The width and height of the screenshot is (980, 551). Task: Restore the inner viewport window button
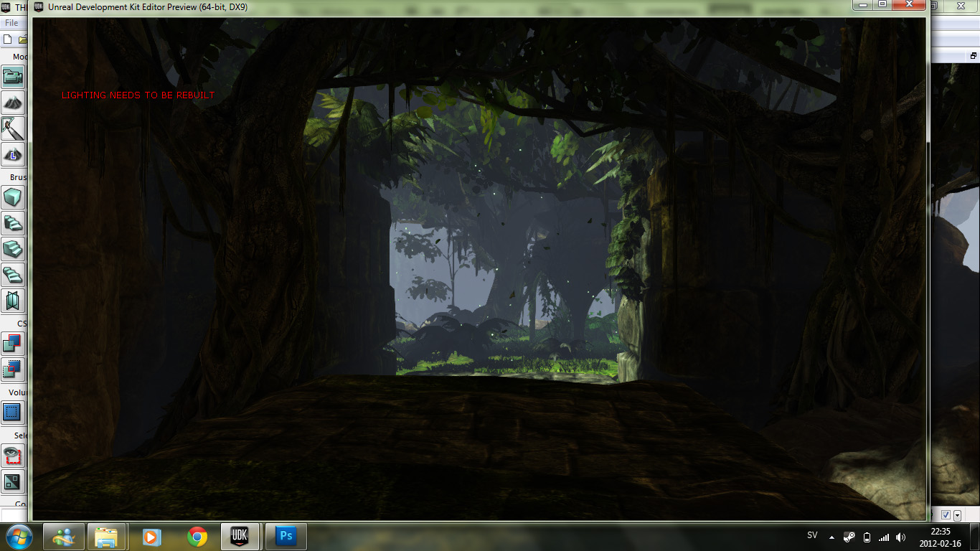click(974, 55)
